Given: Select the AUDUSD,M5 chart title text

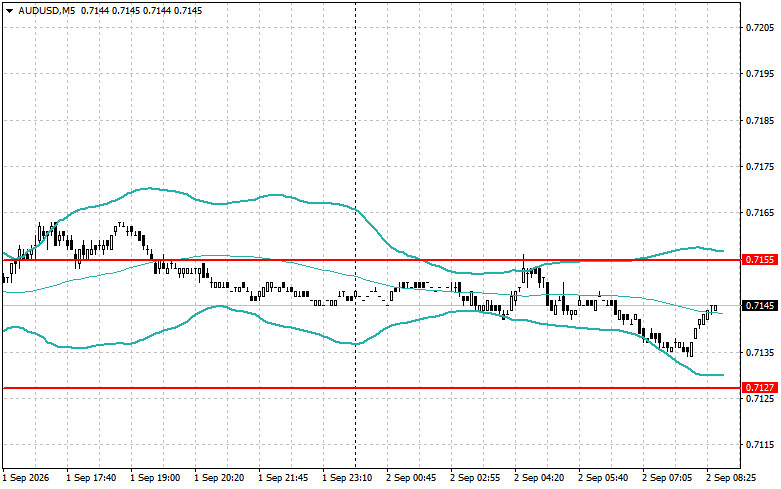Looking at the screenshot, I should 46,10.
